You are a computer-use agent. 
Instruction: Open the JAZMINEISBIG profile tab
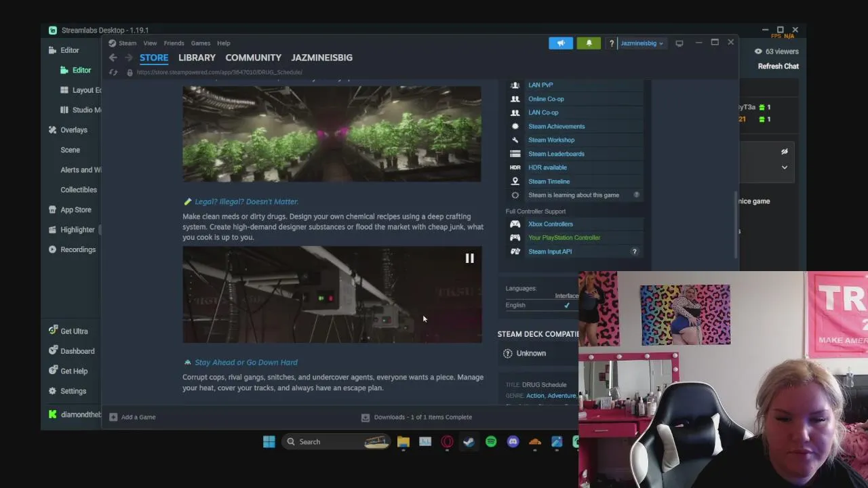point(321,58)
